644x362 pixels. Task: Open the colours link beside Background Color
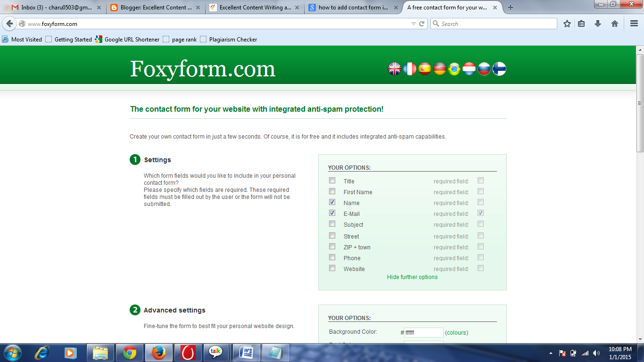pos(456,333)
